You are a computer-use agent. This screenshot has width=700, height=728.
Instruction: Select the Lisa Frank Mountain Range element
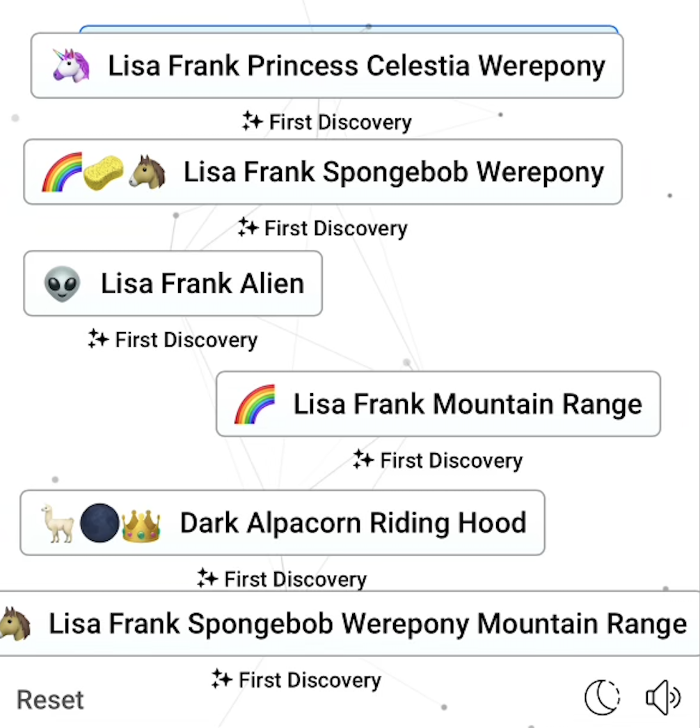pyautogui.click(x=438, y=404)
